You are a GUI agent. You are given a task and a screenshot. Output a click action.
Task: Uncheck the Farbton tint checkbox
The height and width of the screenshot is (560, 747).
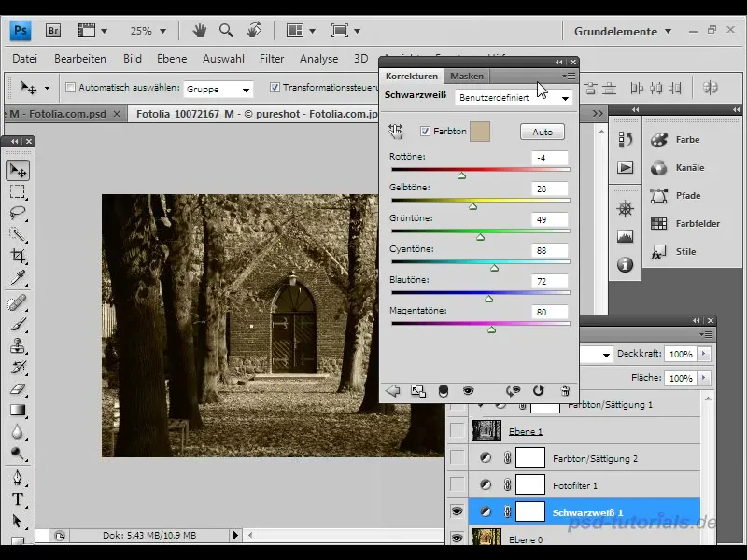click(425, 132)
